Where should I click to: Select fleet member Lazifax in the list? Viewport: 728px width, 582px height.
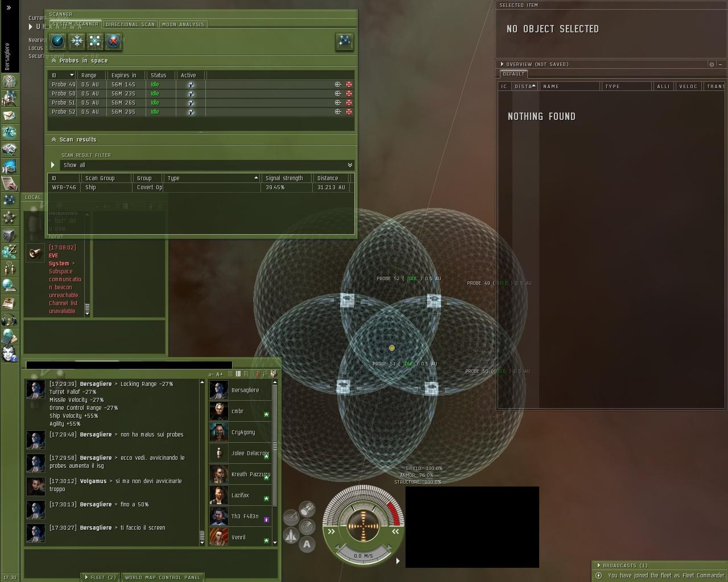pyautogui.click(x=240, y=495)
